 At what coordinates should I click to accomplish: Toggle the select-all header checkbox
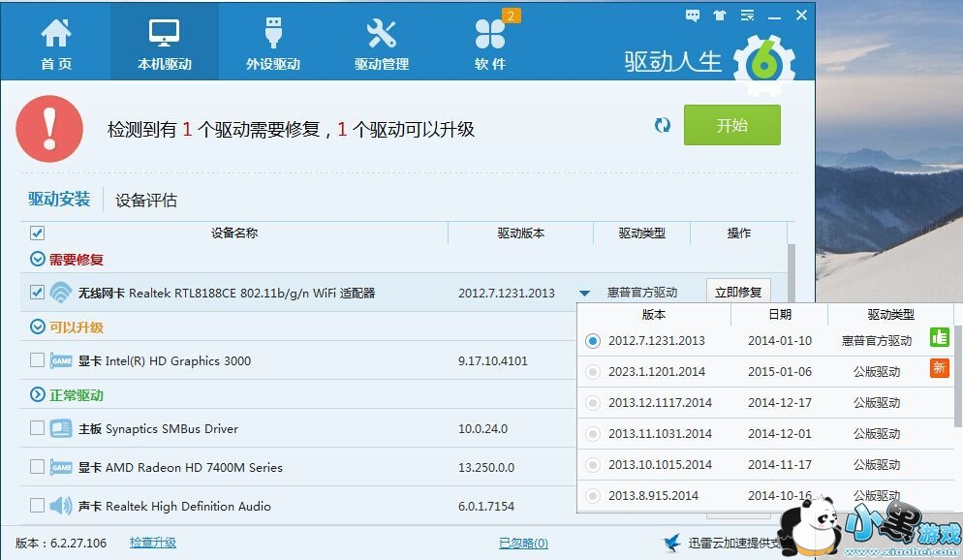pyautogui.click(x=37, y=233)
